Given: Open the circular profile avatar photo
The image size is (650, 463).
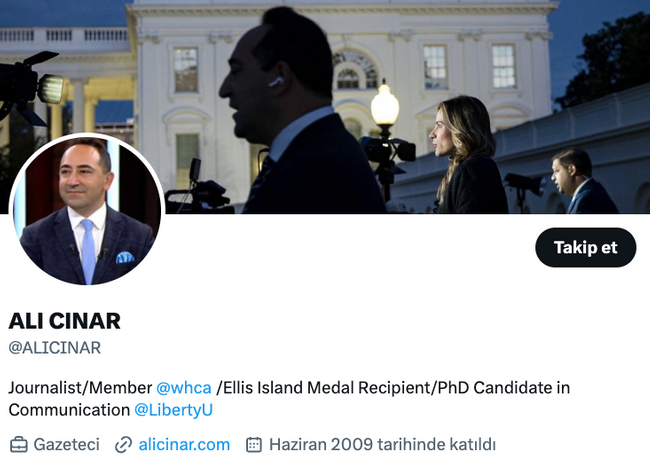Looking at the screenshot, I should [87, 210].
